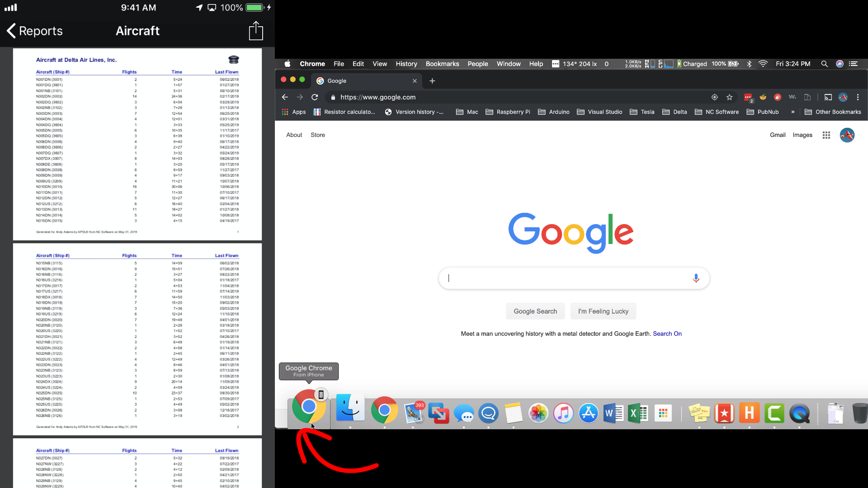868x488 pixels.
Task: Expand the Tesla bookmarks folder
Action: click(642, 112)
